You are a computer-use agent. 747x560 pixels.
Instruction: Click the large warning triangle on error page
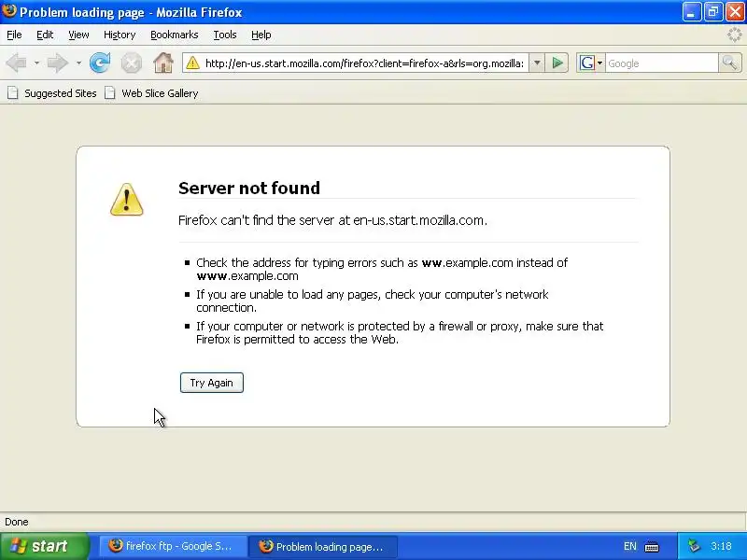(x=126, y=200)
